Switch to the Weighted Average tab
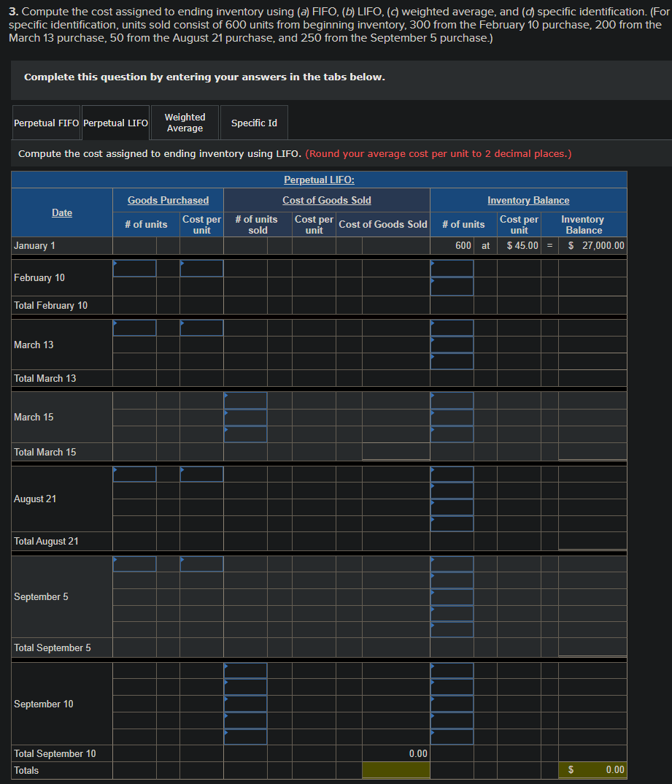This screenshot has width=672, height=784. 185,123
